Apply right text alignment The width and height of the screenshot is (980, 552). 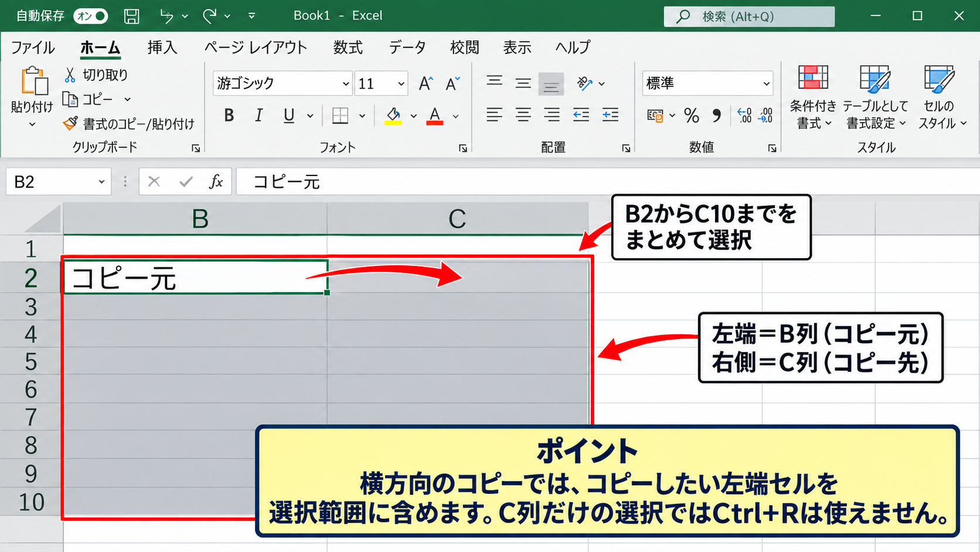point(552,114)
